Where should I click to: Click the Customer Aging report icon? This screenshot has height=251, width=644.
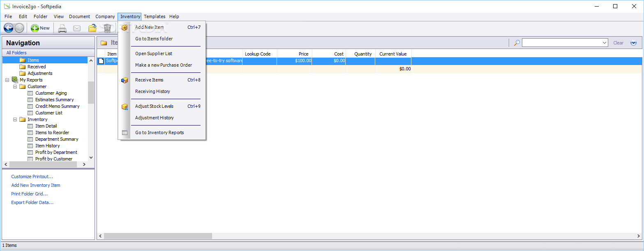[x=30, y=93]
